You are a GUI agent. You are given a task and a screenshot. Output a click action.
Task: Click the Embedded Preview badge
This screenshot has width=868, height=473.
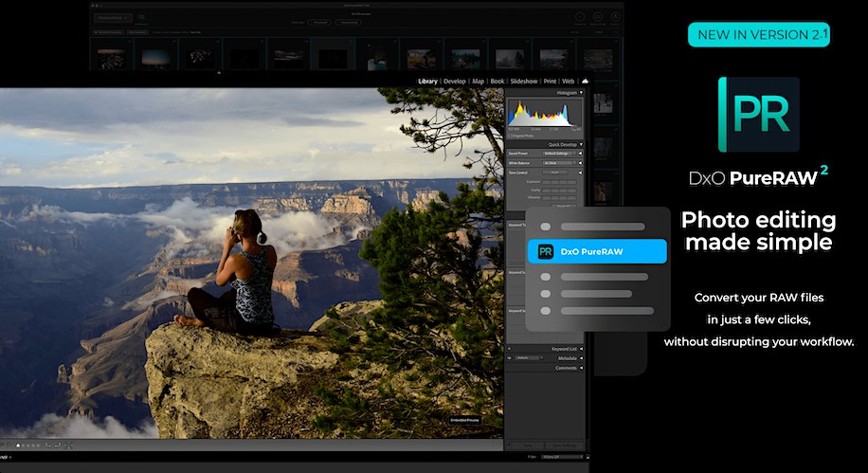coord(464,420)
